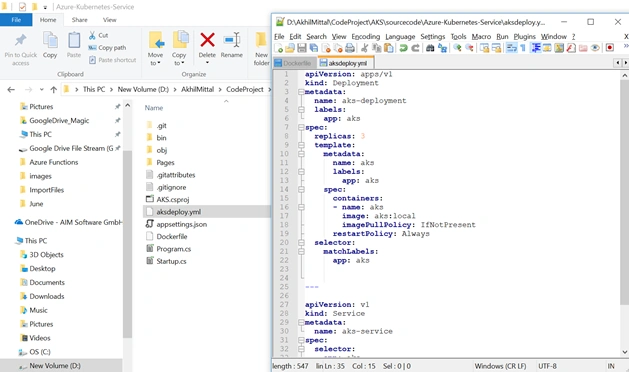Viewport: 629px width, 372px height.
Task: Click the New file icon in Notepad++ toolbar
Action: click(x=278, y=48)
